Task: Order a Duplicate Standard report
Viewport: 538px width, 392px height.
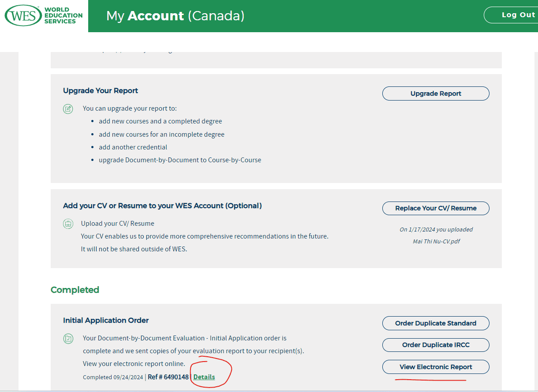Action: (436, 323)
